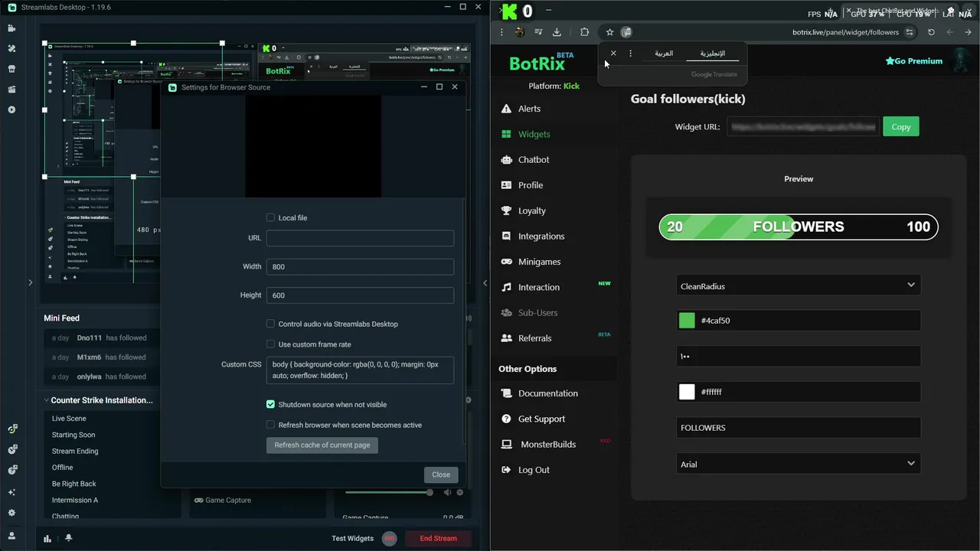
Task: Open the notifications bell in Streamlabs
Action: (68, 538)
